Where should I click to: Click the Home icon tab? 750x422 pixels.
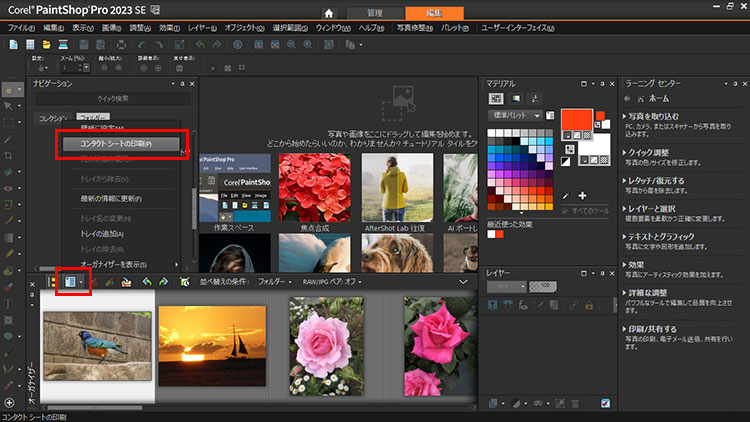327,12
